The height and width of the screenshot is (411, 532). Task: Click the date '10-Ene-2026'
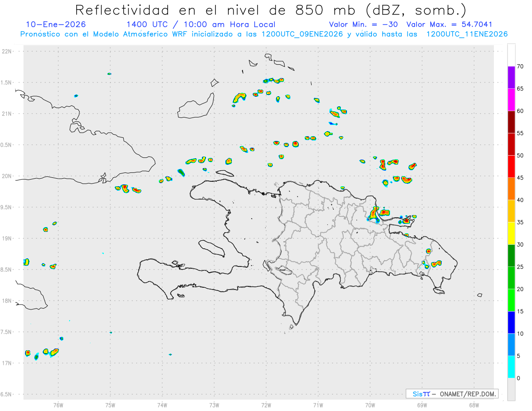[x=56, y=24]
